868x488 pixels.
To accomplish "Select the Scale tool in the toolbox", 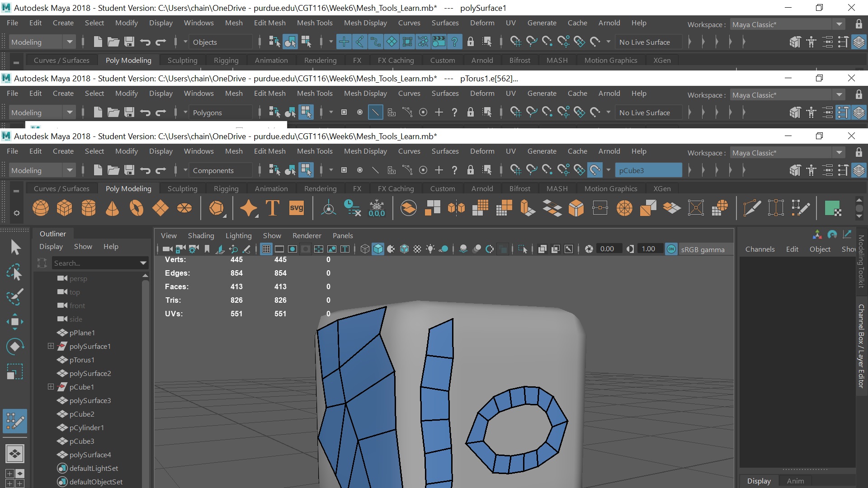I will (x=15, y=372).
